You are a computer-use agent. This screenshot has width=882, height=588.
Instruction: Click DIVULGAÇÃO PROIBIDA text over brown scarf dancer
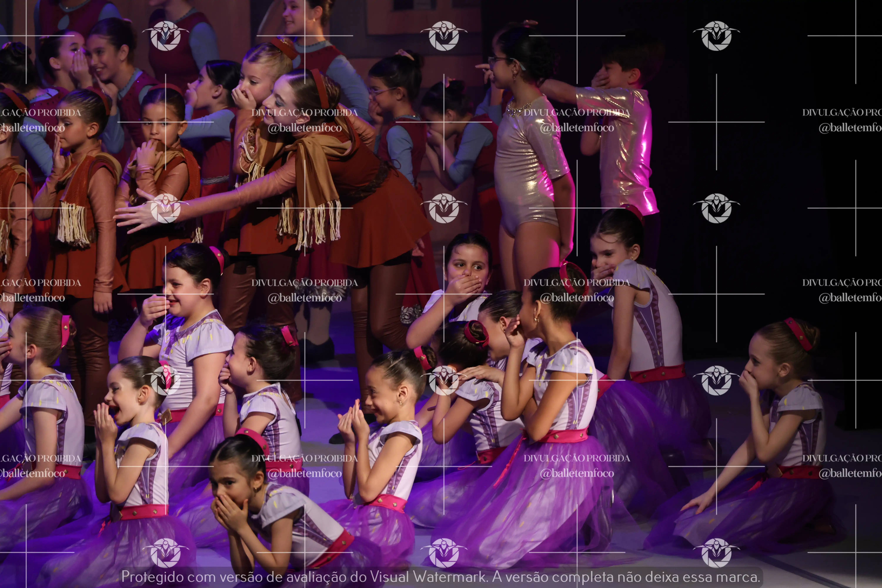click(x=304, y=112)
